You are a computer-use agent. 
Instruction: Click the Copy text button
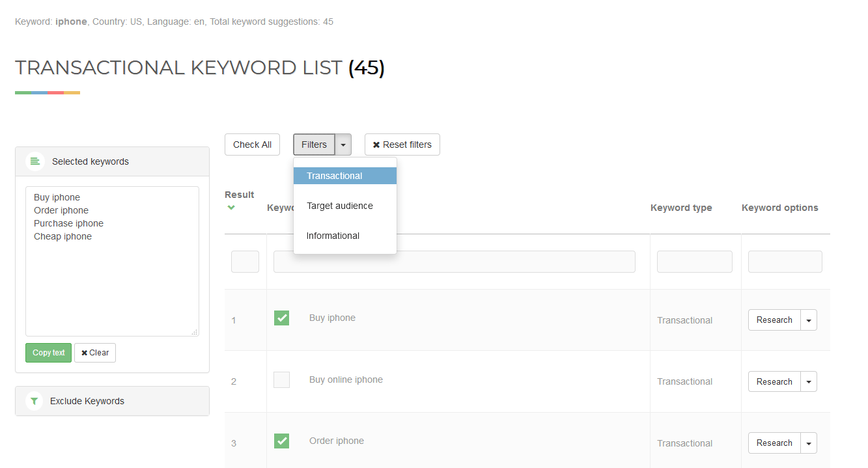pyautogui.click(x=48, y=352)
